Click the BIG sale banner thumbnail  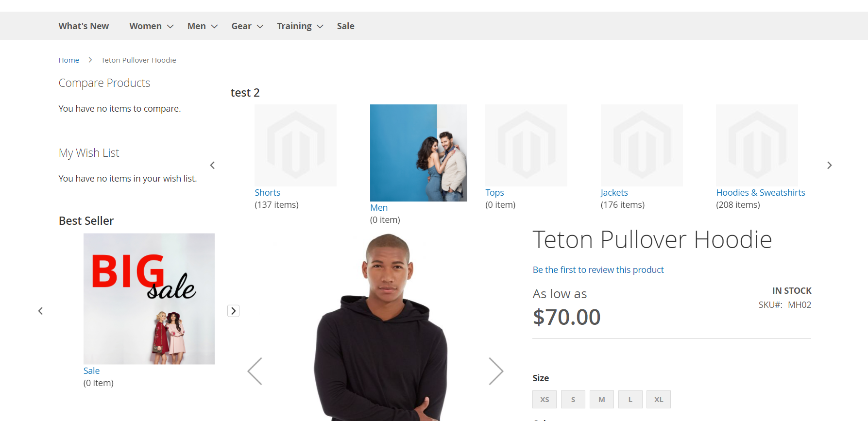click(149, 299)
